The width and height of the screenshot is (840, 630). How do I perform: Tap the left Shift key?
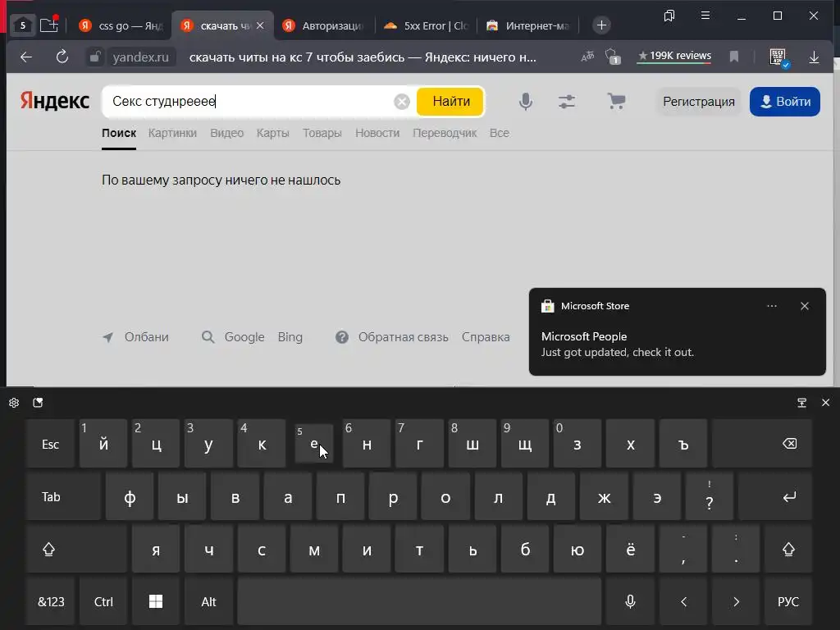pos(76,549)
